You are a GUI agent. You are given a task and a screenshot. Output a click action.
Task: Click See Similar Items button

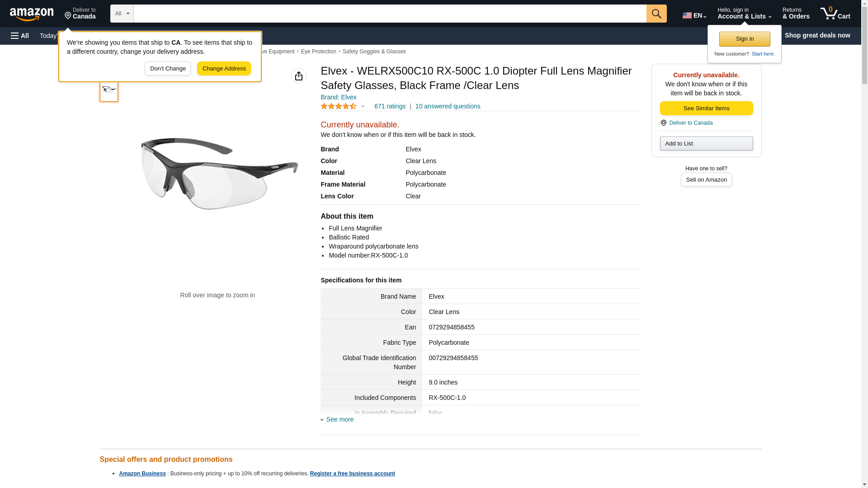(706, 108)
